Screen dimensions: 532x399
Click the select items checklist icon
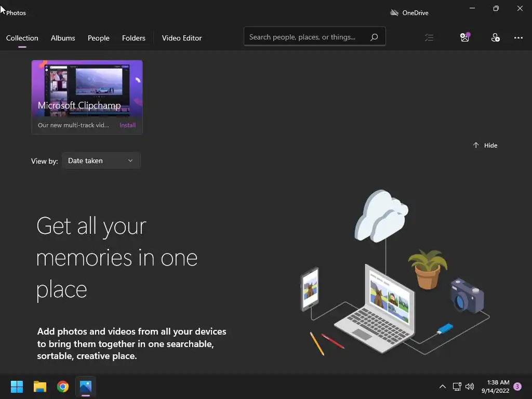(429, 37)
